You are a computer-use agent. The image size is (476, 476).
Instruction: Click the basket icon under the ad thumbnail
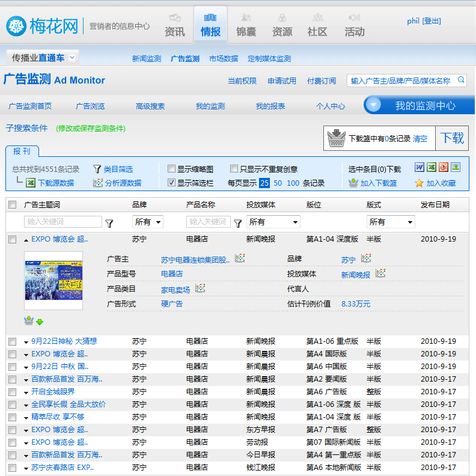tap(29, 320)
